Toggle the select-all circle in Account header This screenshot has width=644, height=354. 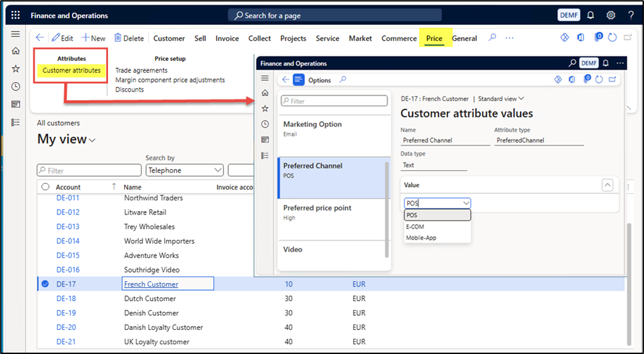(x=45, y=187)
